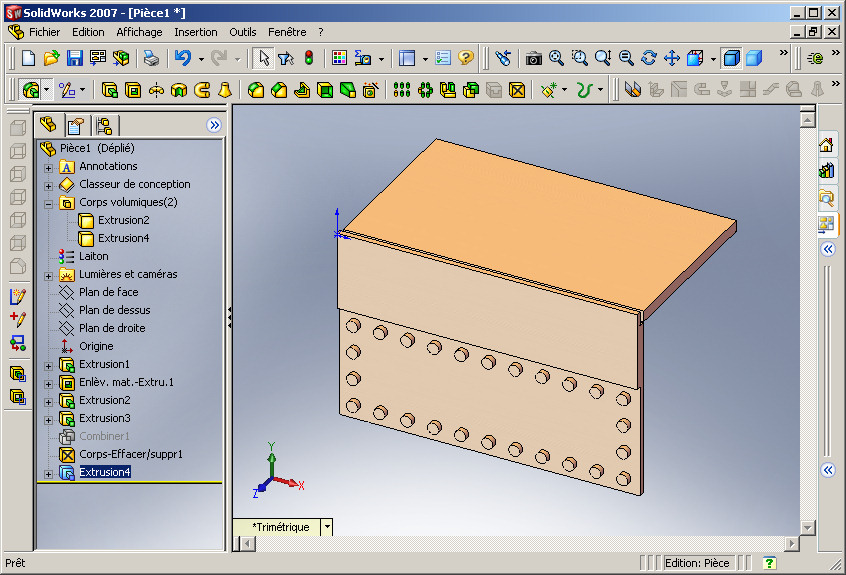Screen dimensions: 846x575
Task: Expand the Extrusion1 feature node
Action: pos(48,366)
